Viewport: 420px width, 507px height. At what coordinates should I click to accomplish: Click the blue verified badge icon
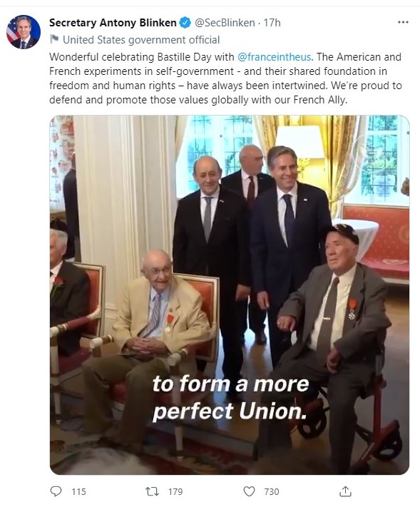(x=185, y=23)
